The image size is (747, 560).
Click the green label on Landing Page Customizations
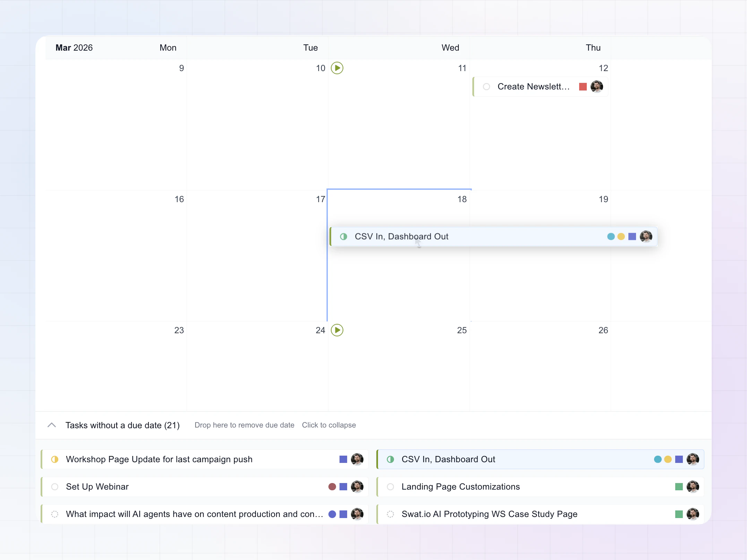pos(678,487)
